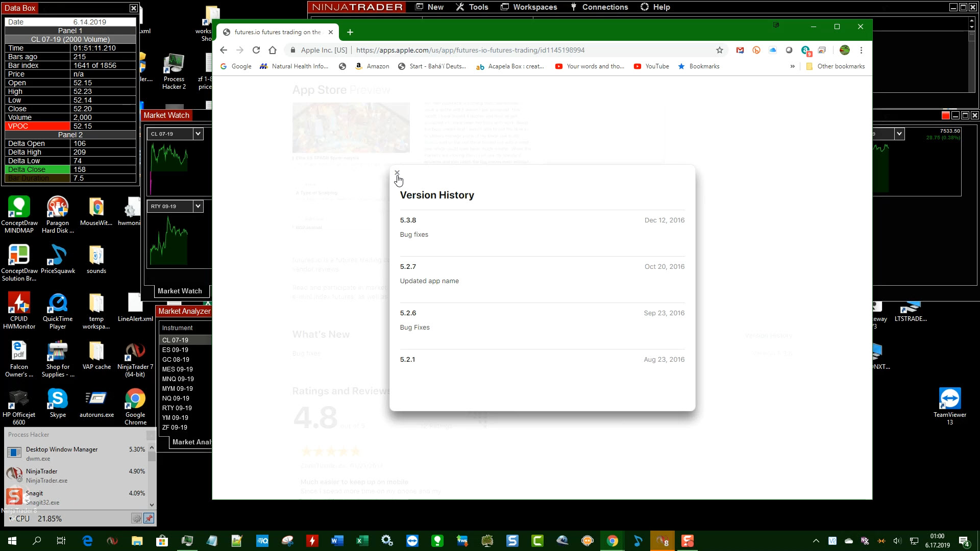Click the Chrome address bar URL
This screenshot has width=980, height=551.
[x=470, y=50]
